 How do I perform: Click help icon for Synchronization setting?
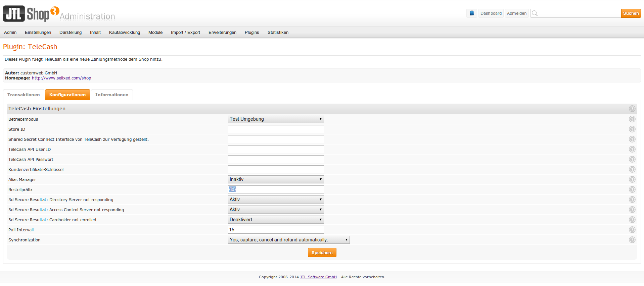coord(632,240)
